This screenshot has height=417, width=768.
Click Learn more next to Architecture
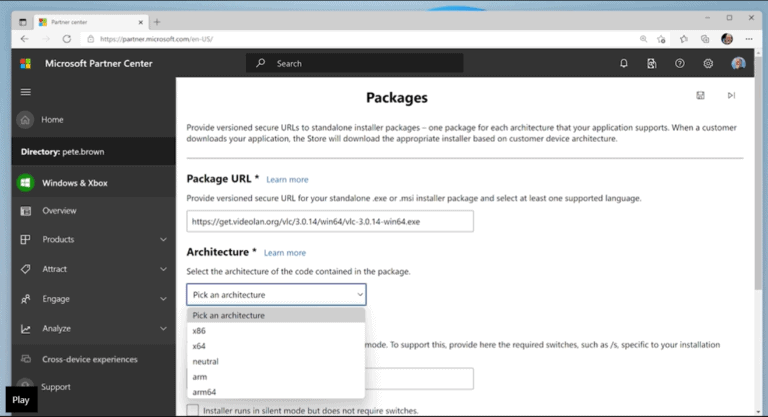coord(285,253)
